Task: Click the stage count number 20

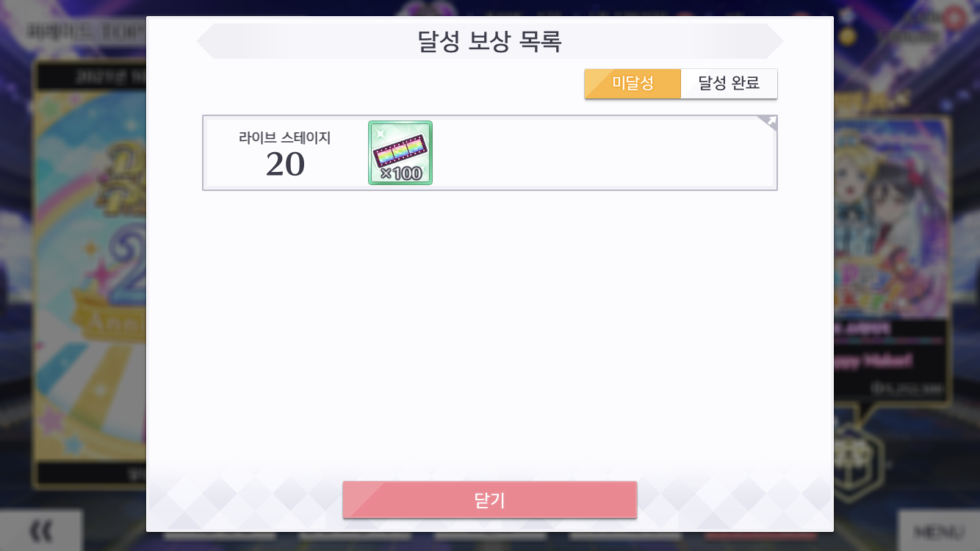Action: point(285,165)
